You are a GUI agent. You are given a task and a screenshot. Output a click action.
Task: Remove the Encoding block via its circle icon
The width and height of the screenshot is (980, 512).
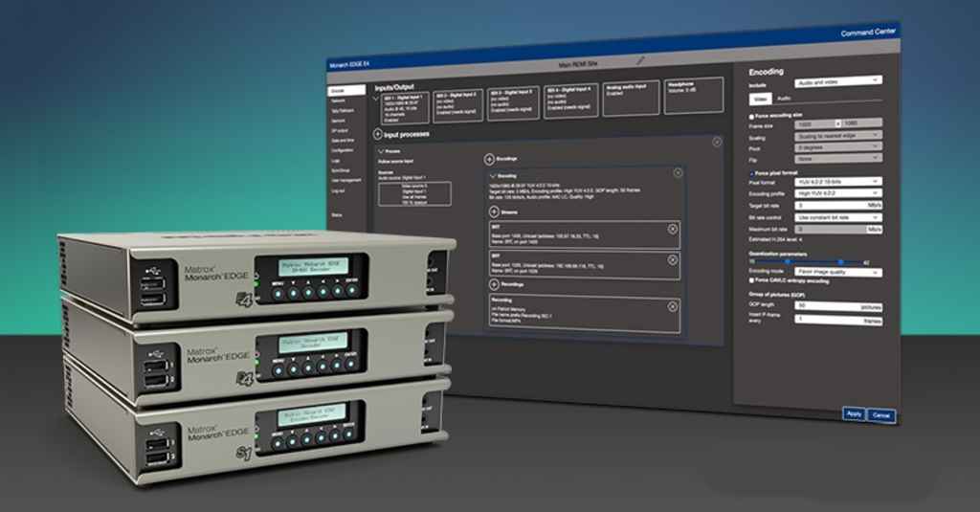click(679, 172)
